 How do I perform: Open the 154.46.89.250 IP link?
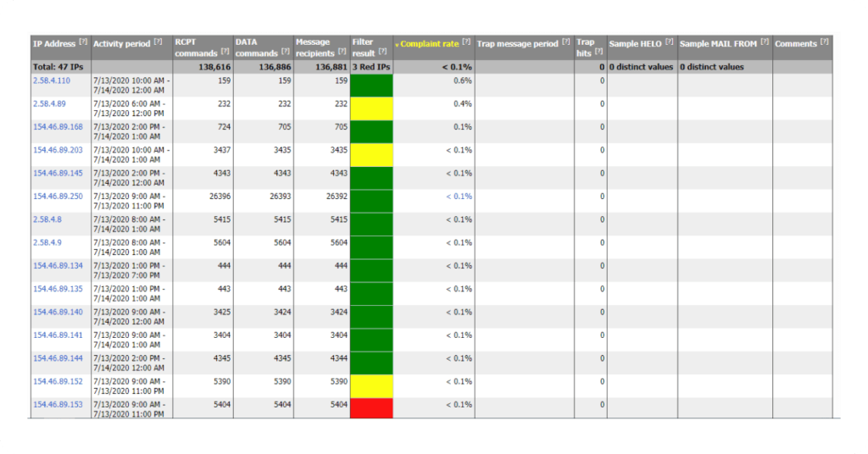pyautogui.click(x=58, y=196)
